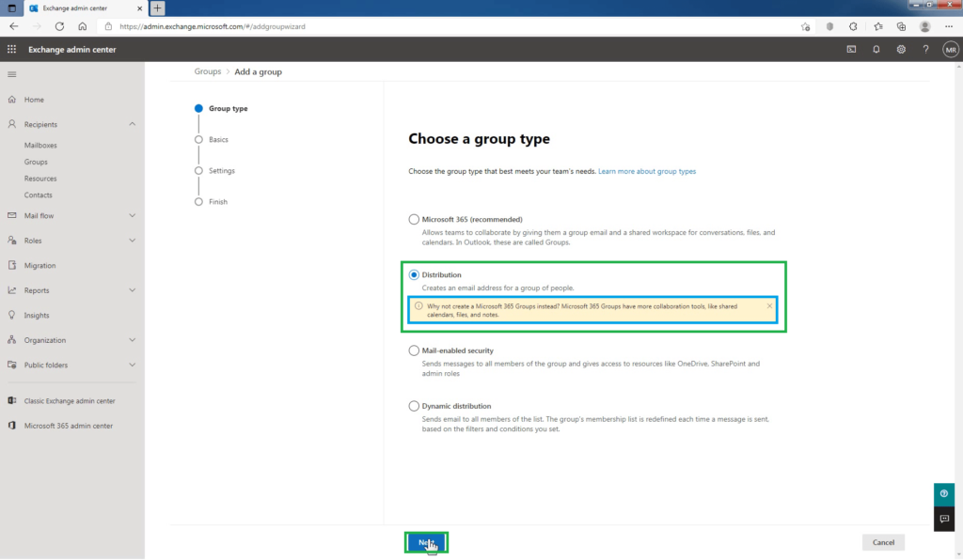Open the browser extensions icon

point(853,26)
